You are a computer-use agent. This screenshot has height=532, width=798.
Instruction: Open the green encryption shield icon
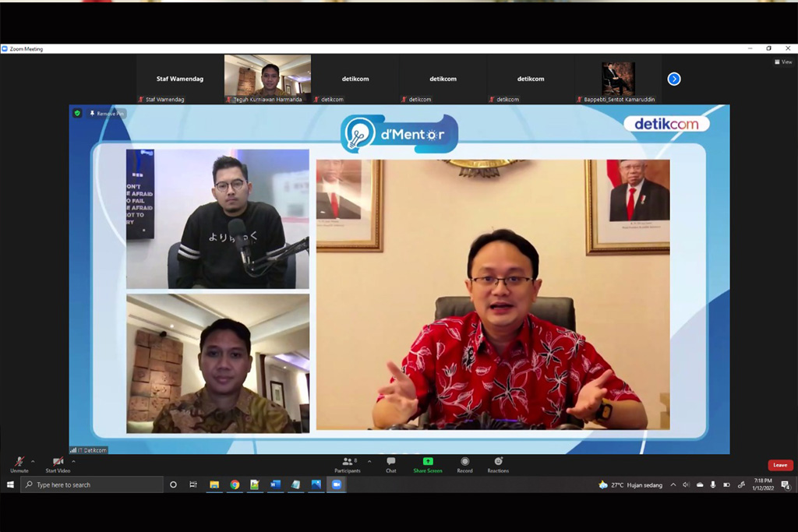click(77, 113)
